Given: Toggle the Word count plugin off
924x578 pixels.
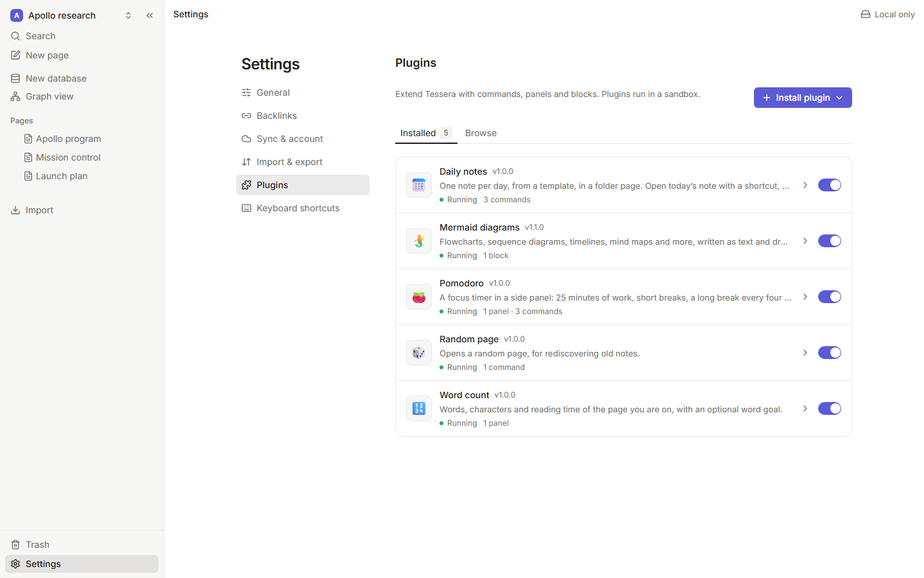Looking at the screenshot, I should 830,408.
